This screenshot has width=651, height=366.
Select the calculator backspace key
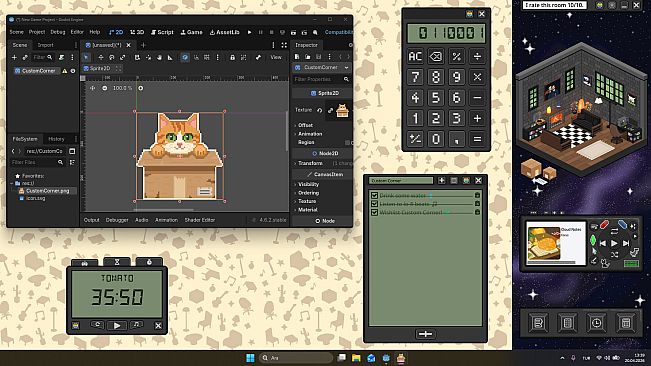(x=436, y=56)
